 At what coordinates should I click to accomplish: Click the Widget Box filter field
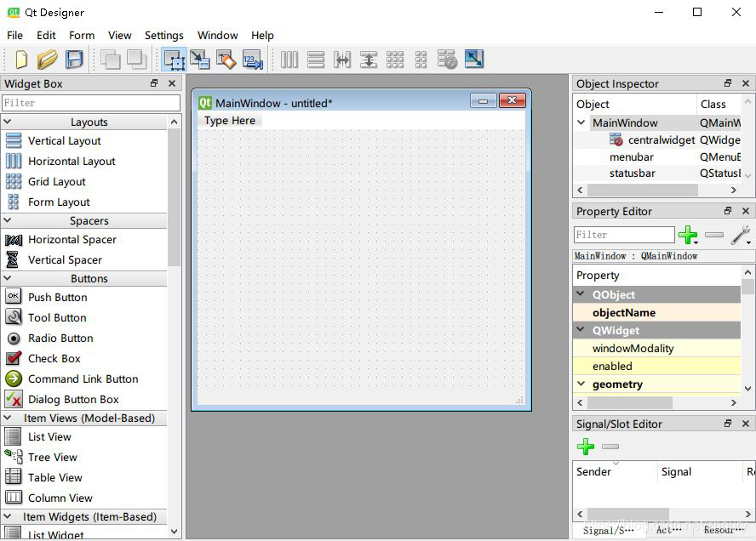coord(91,103)
